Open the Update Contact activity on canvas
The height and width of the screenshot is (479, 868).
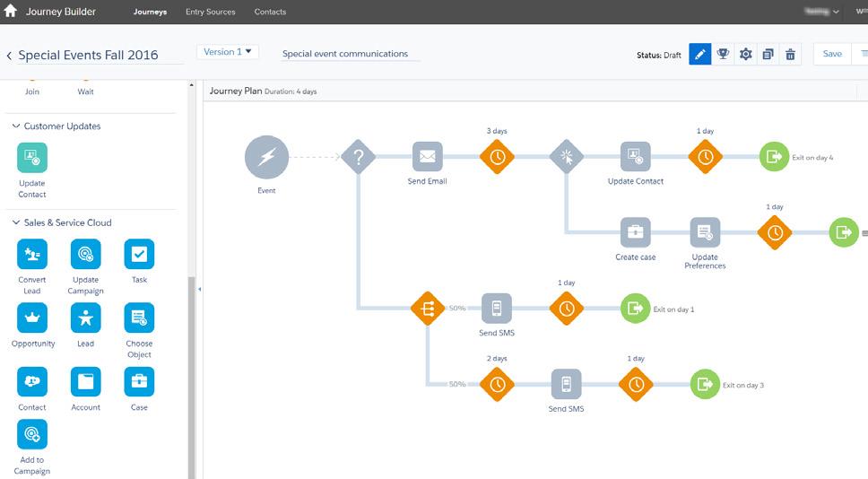click(636, 157)
